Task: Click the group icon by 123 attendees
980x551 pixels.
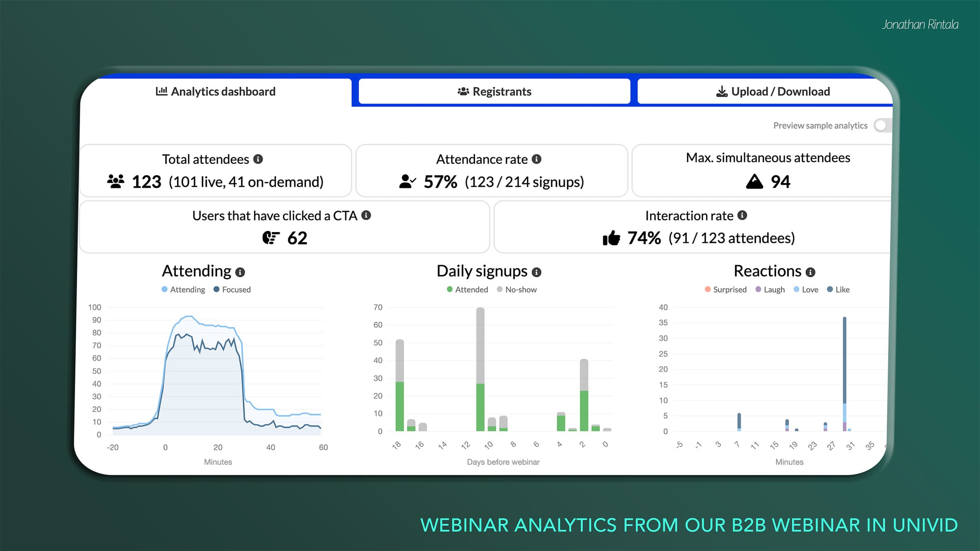Action: (116, 181)
